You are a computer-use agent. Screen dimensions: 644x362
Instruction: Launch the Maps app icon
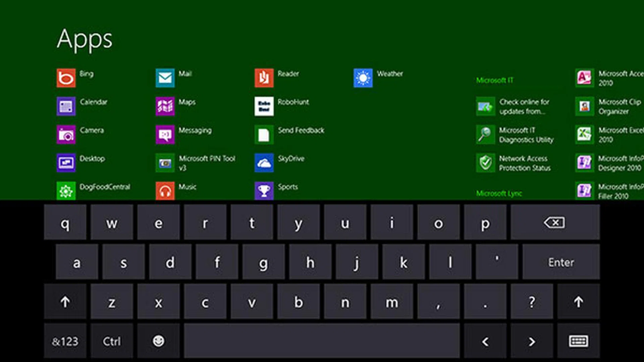click(165, 106)
